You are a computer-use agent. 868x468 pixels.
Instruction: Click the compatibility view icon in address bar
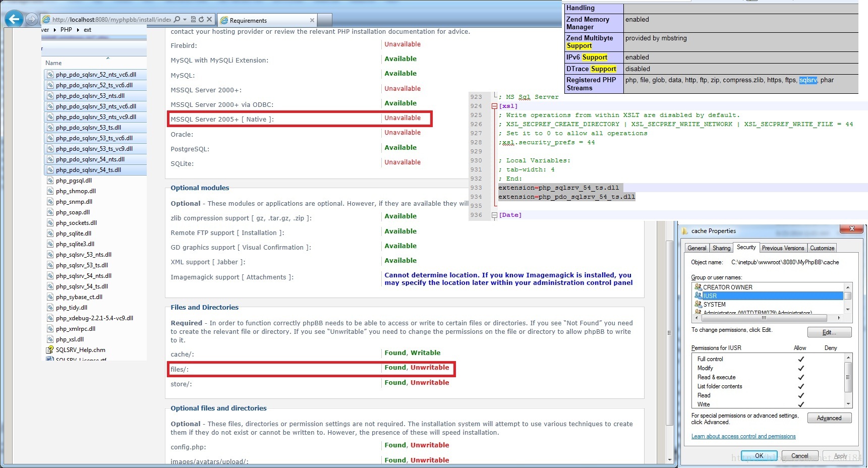[194, 20]
